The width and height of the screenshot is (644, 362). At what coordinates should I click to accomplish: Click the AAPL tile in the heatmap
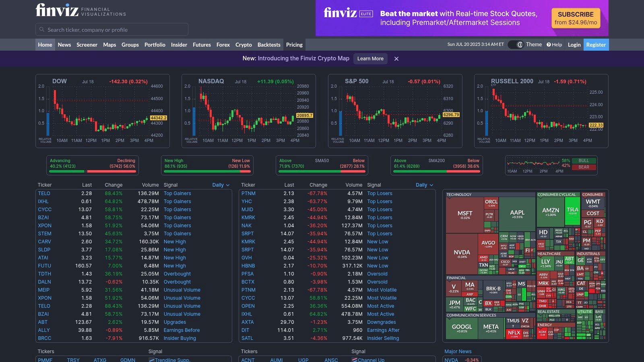517,214
